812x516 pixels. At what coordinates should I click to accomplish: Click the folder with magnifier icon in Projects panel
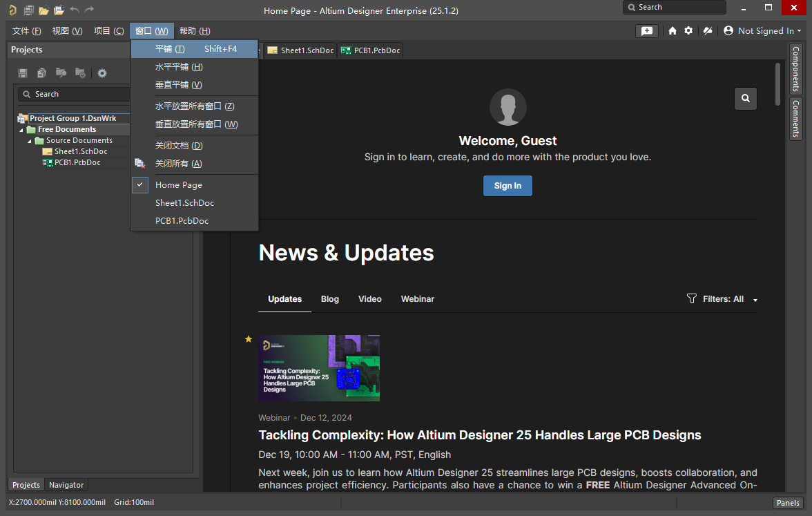[x=61, y=73]
